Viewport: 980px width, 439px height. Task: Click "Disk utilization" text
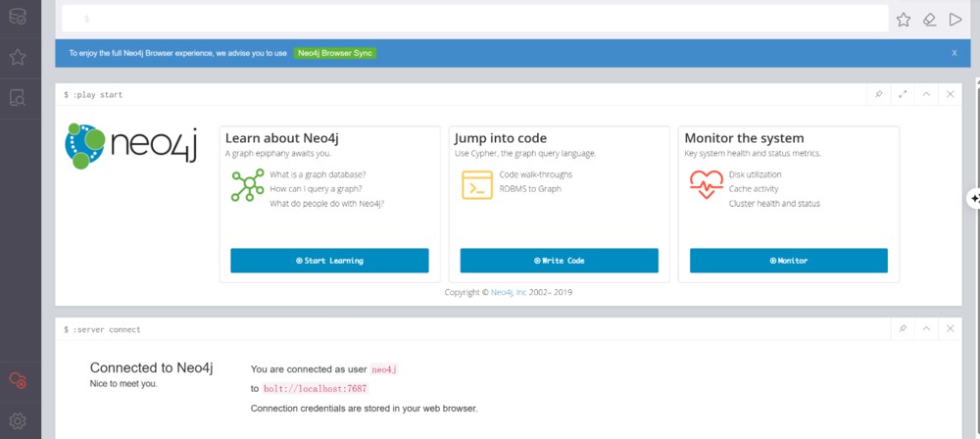click(755, 174)
